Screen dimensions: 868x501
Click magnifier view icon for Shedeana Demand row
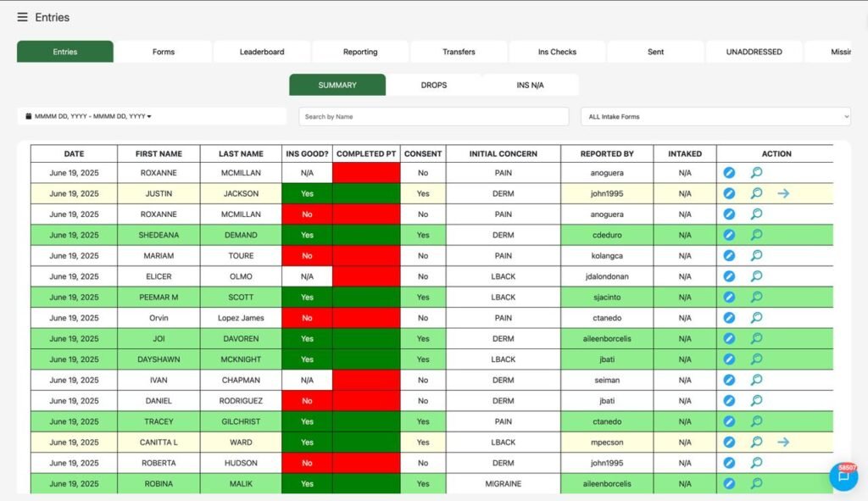[x=756, y=235]
